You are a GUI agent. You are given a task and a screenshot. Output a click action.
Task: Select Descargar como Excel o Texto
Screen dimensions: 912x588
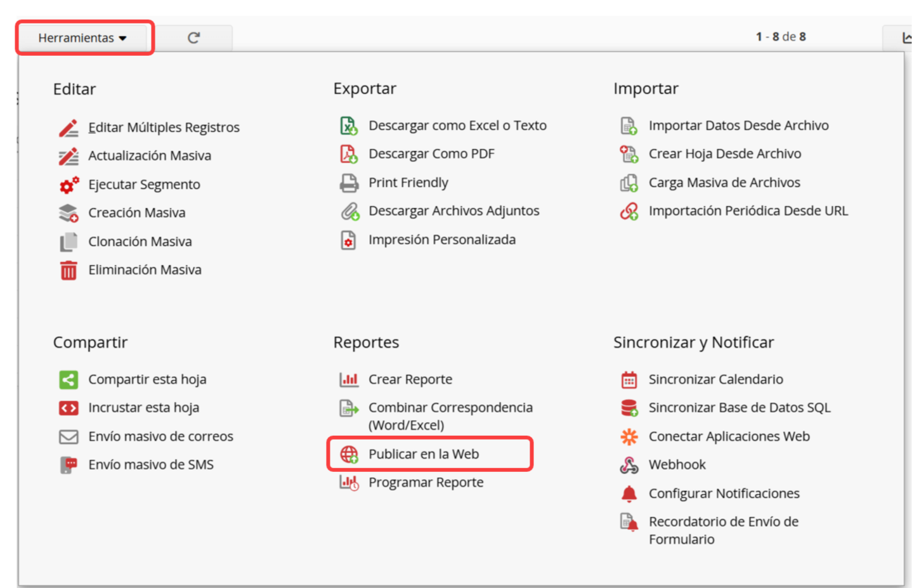(457, 126)
